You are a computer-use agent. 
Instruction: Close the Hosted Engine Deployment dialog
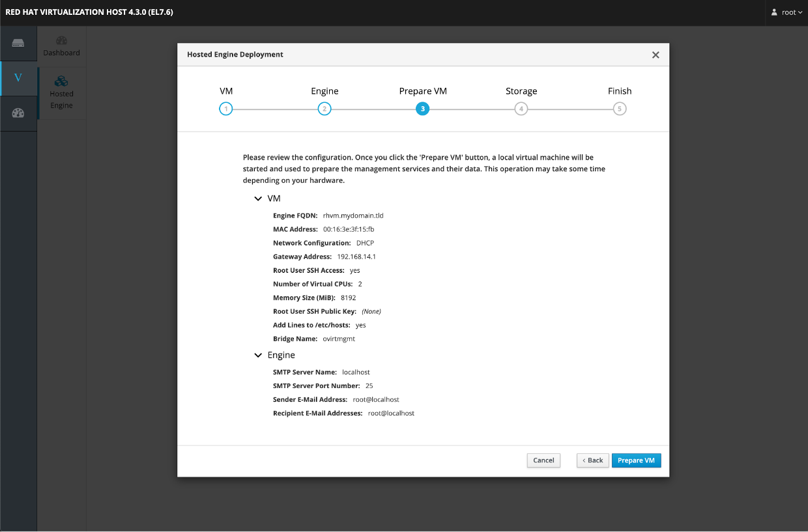656,55
